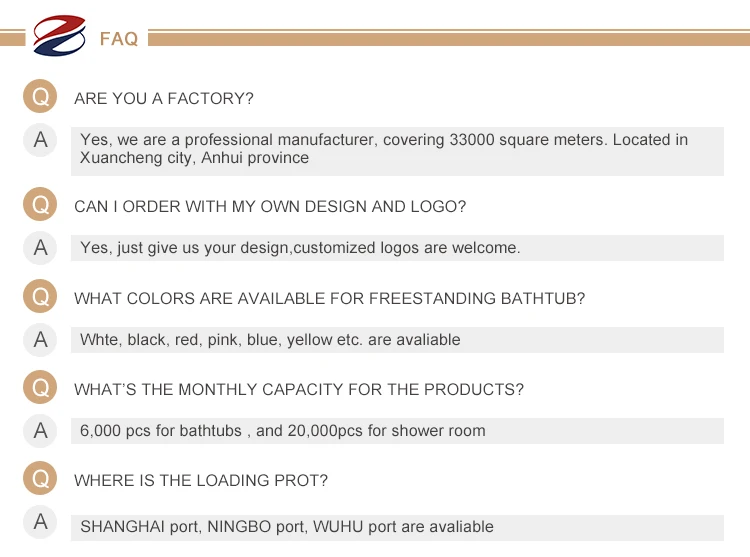Image resolution: width=750 pixels, height=557 pixels.
Task: Click the answer box listing white, black, red
Action: point(397,340)
